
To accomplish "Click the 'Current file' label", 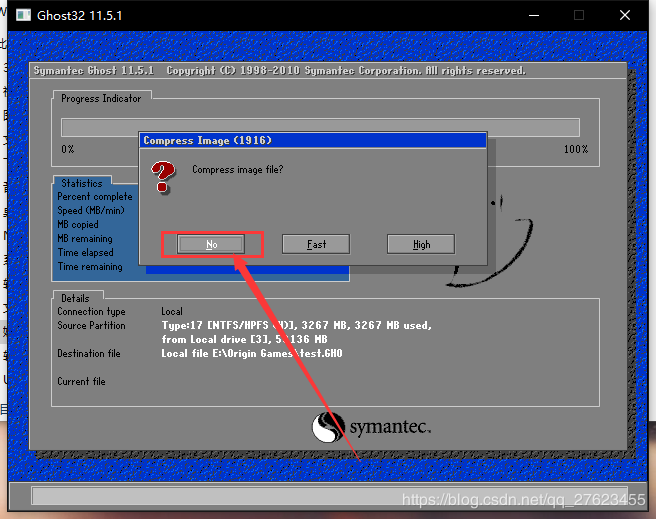I will (81, 381).
